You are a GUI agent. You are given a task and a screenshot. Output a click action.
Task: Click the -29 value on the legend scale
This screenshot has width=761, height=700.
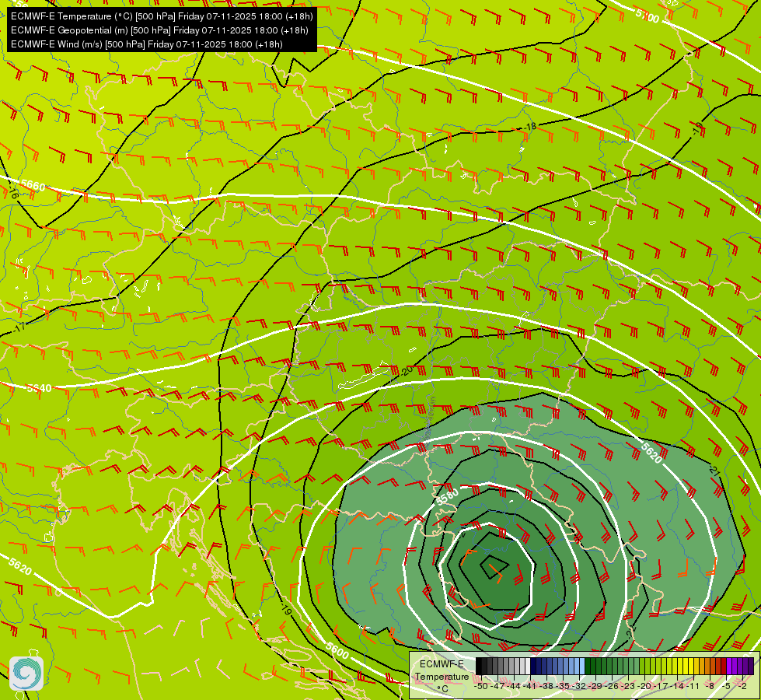coord(595,687)
